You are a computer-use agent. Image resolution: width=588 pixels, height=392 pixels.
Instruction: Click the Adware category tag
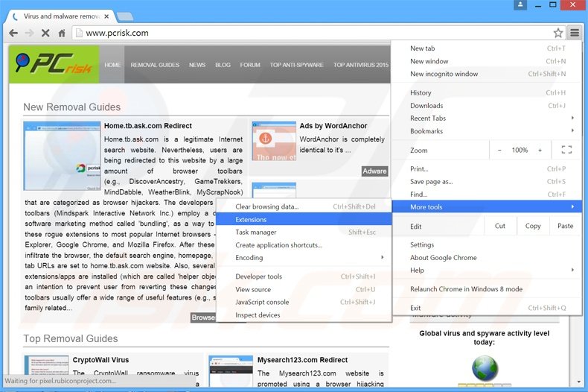tap(374, 171)
